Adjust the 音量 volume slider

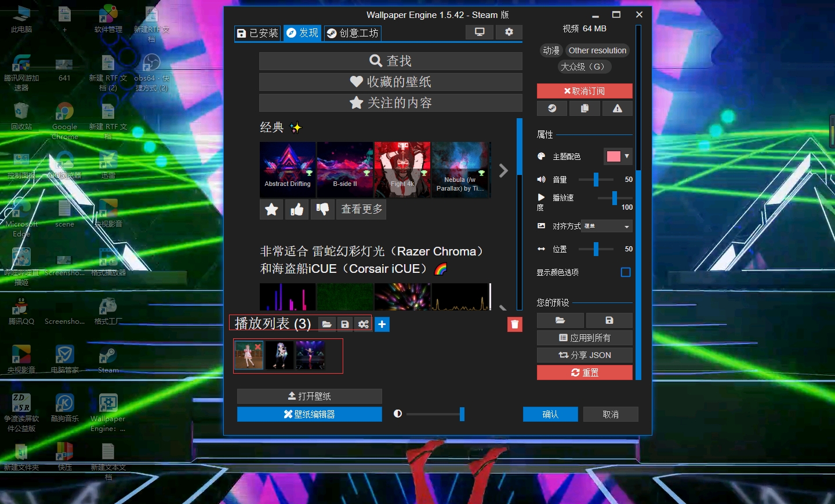click(x=596, y=180)
